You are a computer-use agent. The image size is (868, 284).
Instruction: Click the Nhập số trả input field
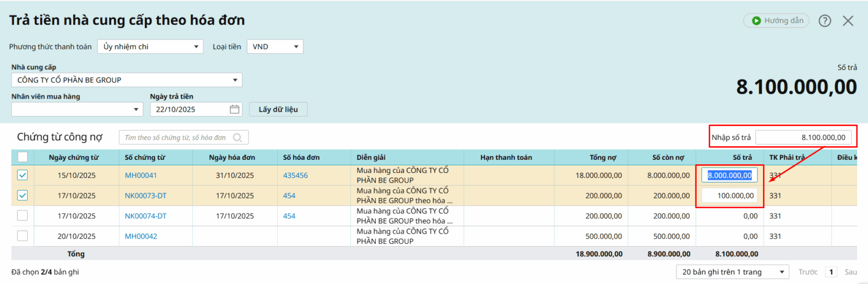click(x=802, y=138)
